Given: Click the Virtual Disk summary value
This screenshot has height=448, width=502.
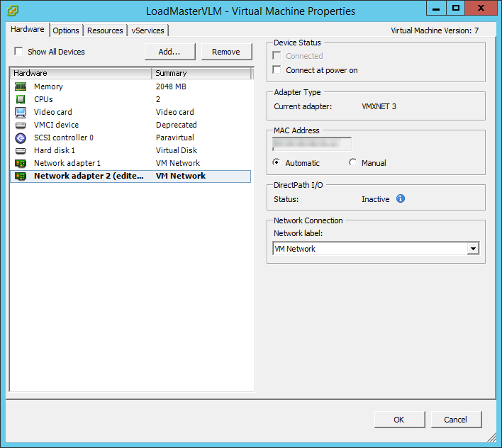Looking at the screenshot, I should (x=177, y=151).
